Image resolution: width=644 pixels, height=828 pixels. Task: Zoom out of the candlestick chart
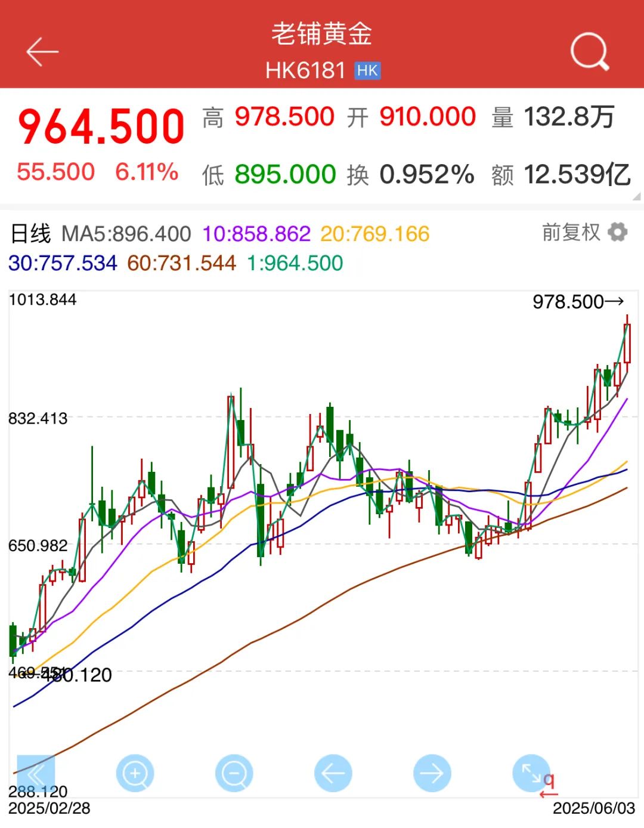(x=234, y=774)
